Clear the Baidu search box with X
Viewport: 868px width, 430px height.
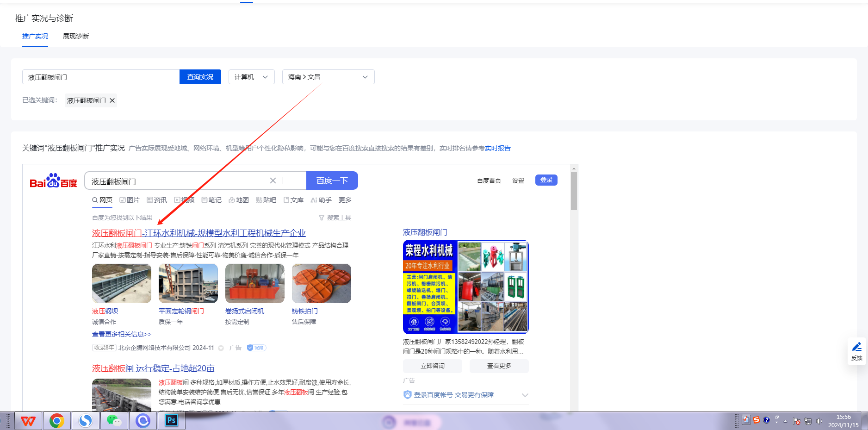pos(273,181)
